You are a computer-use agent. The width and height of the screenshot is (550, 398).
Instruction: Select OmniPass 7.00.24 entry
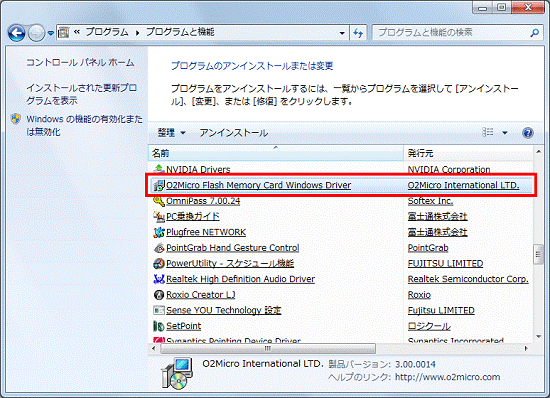[203, 201]
